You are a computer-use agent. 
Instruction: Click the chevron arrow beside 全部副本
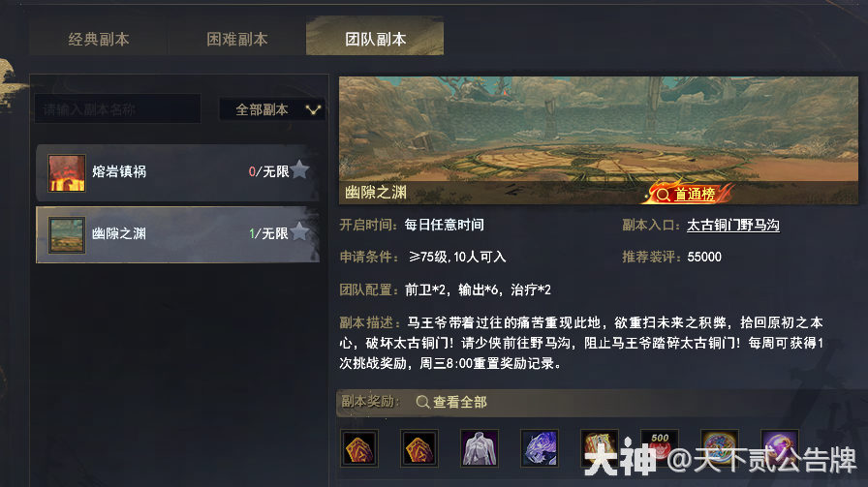click(313, 109)
